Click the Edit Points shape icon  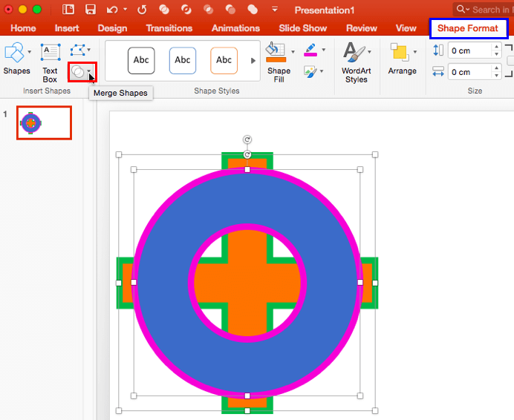click(77, 50)
